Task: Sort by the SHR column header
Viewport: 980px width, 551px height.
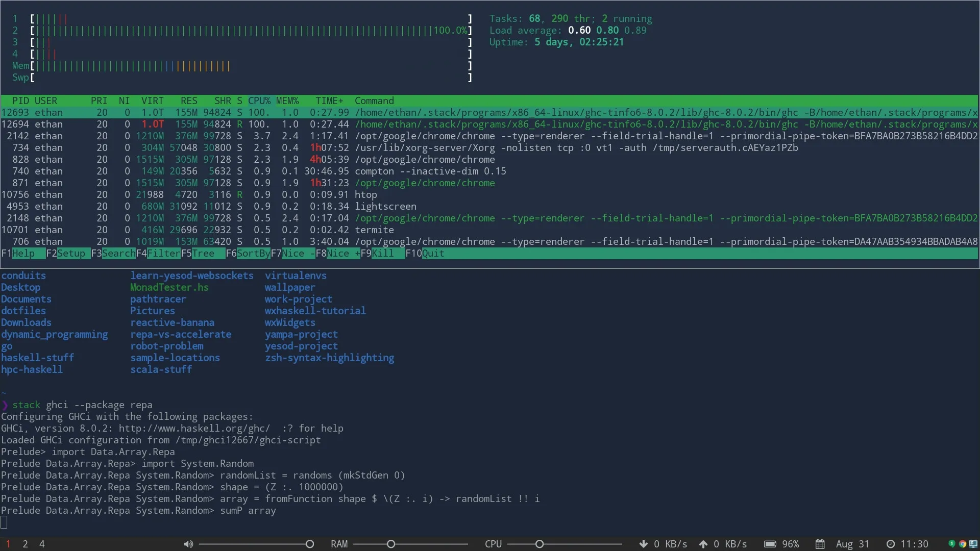Action: tap(223, 101)
